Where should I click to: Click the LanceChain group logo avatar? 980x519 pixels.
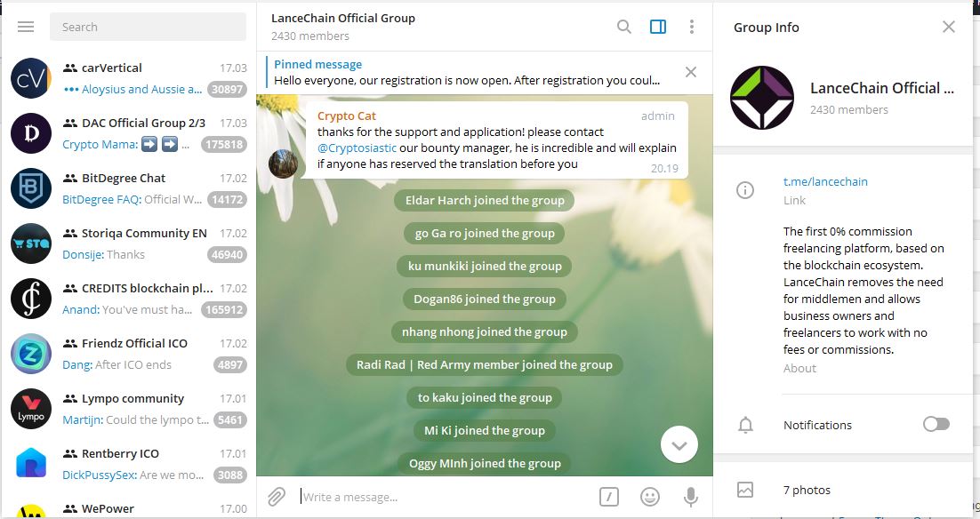pos(762,98)
